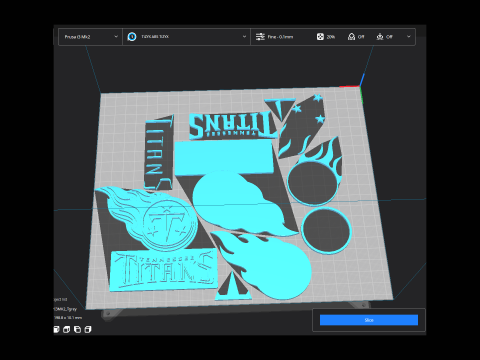This screenshot has width=480, height=360.
Task: Click the infill density icon
Action: (320, 37)
